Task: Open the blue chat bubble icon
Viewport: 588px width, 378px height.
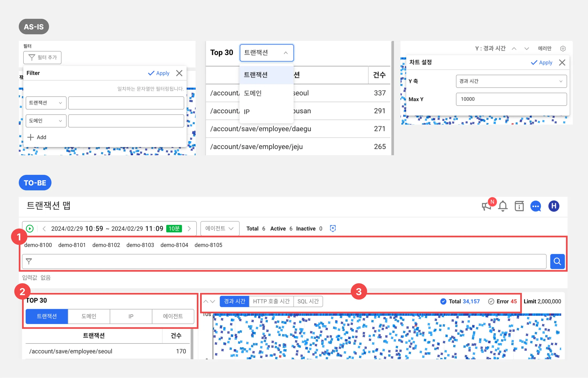Action: [x=536, y=206]
